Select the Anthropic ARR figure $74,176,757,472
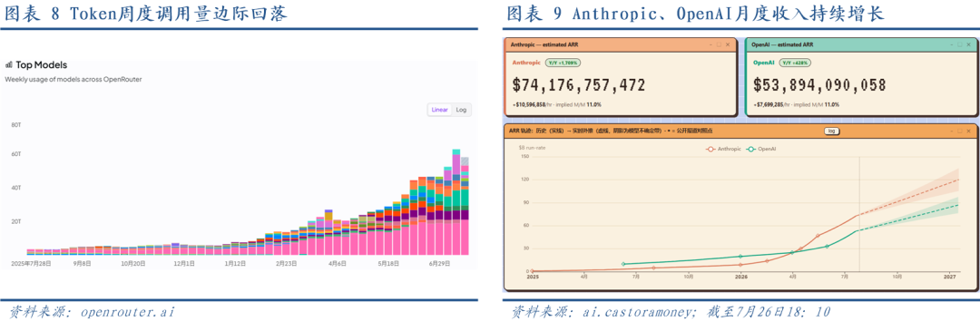 [579, 85]
